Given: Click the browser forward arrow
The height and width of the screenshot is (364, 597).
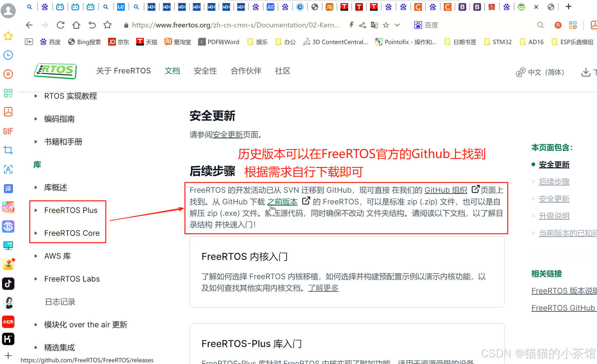Looking at the screenshot, I should (x=45, y=25).
